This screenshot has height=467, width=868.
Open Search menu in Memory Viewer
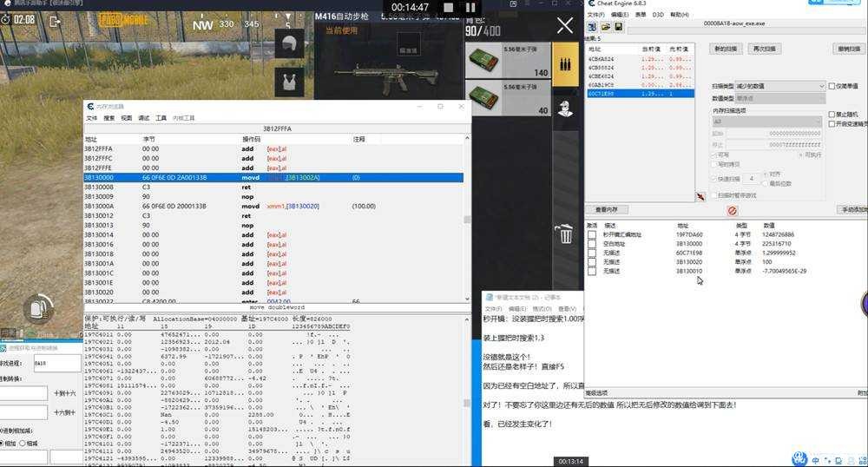click(x=109, y=118)
